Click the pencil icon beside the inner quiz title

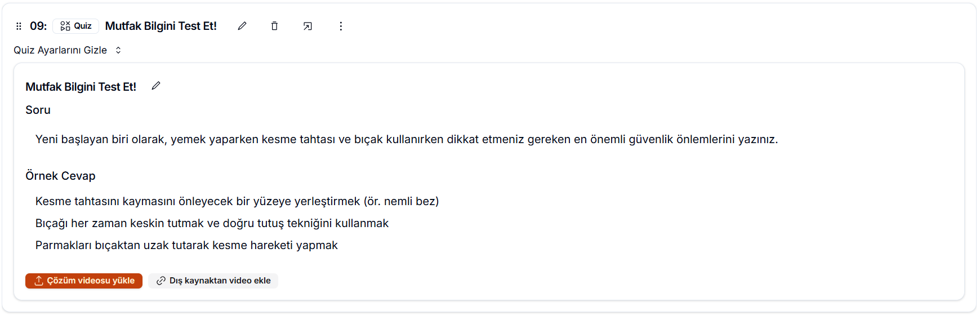pyautogui.click(x=156, y=86)
